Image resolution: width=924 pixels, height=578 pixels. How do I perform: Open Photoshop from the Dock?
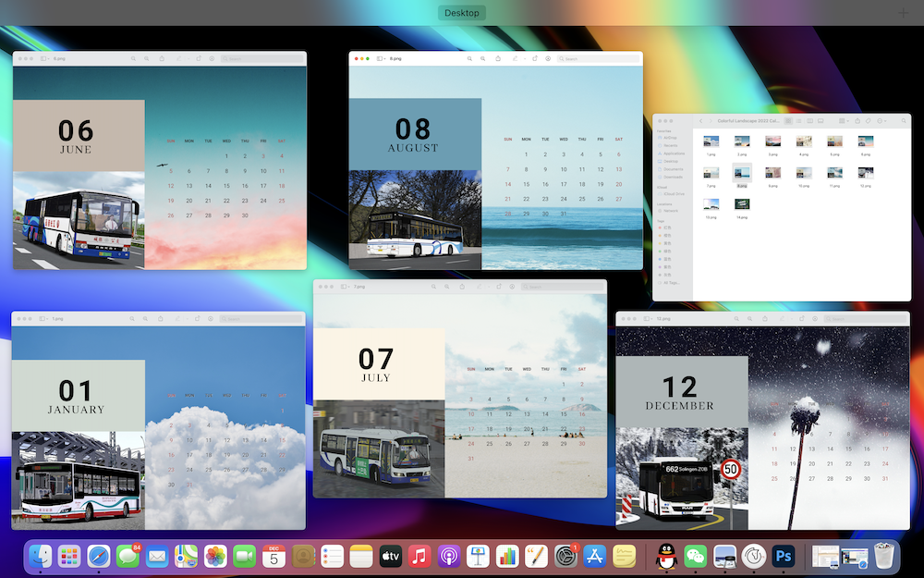pos(784,556)
